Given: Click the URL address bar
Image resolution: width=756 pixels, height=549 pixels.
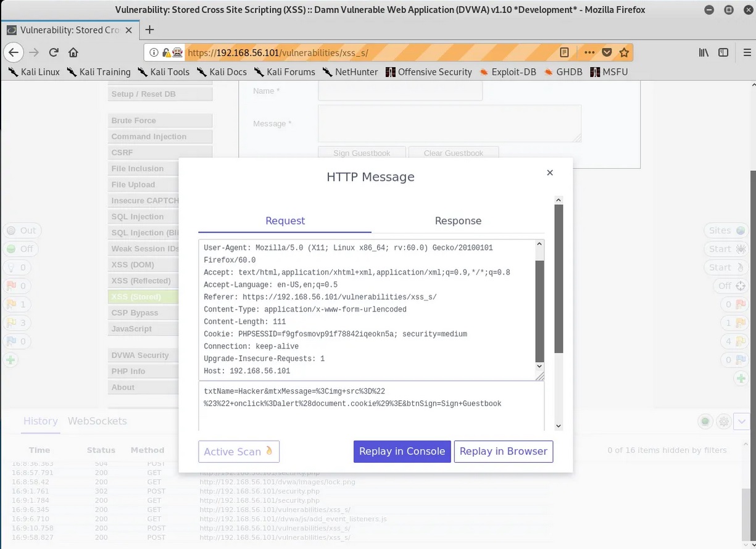Looking at the screenshot, I should coord(369,52).
